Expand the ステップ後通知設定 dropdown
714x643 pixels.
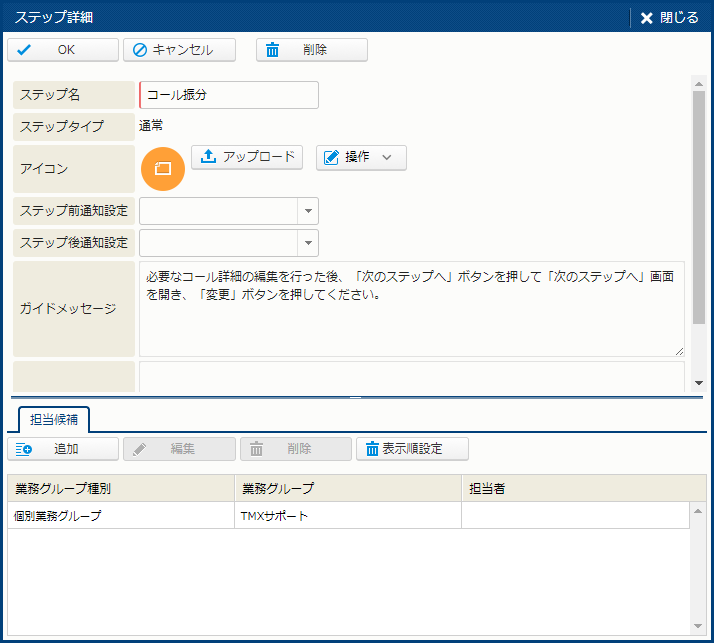click(308, 243)
